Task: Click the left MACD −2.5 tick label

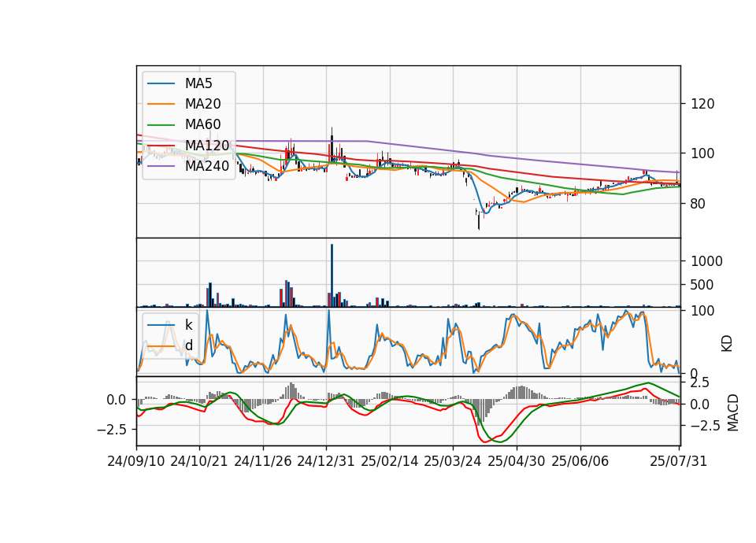Action: (x=112, y=429)
